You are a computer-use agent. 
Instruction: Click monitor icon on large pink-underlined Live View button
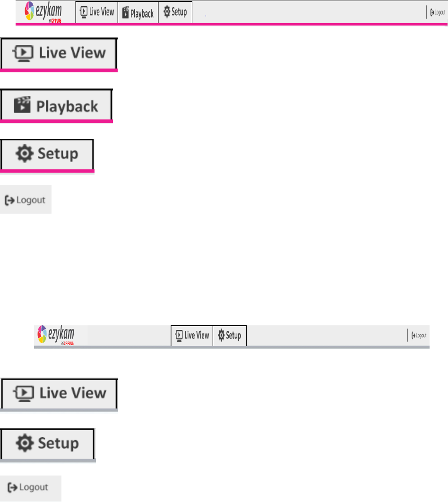[23, 53]
